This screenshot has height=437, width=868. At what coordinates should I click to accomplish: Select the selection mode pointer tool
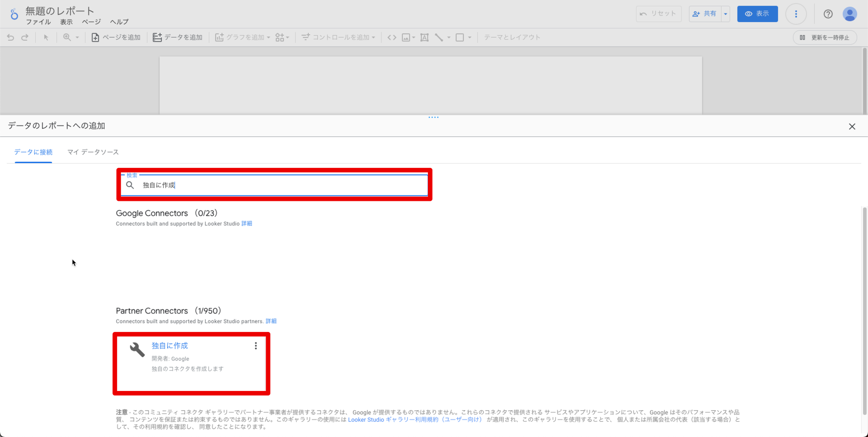pos(46,37)
